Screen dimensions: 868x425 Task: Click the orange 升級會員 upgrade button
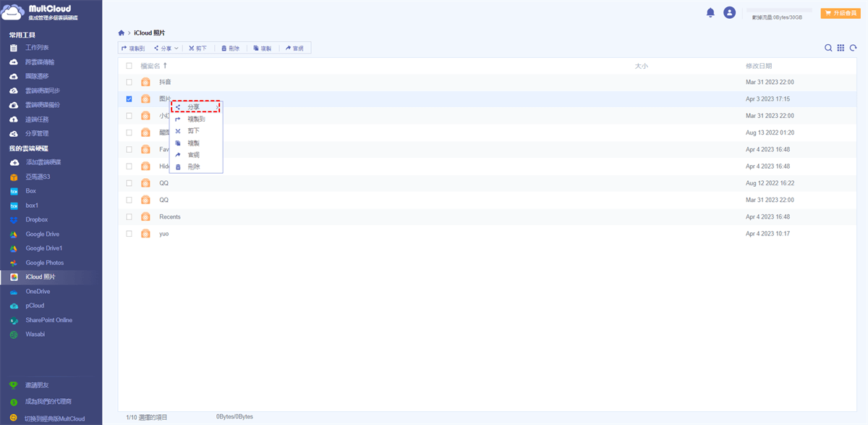pos(840,13)
